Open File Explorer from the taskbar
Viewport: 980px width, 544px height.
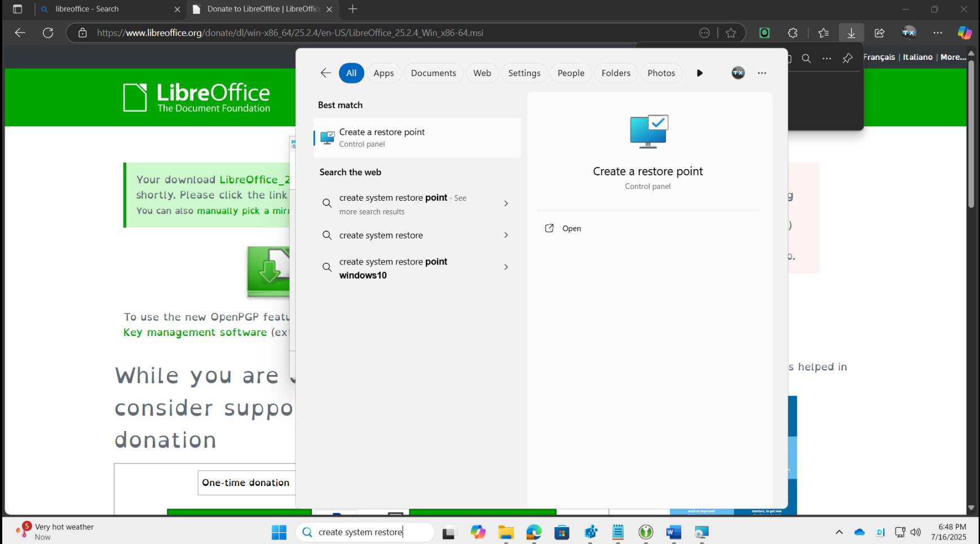click(x=506, y=532)
